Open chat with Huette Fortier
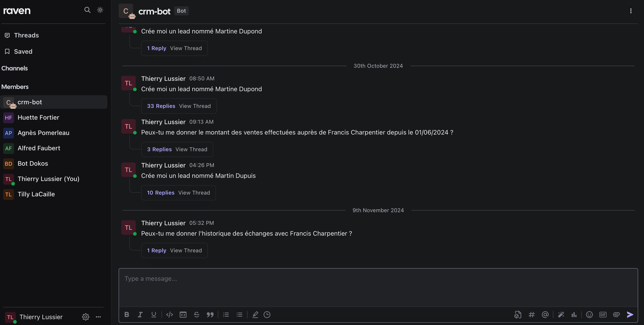This screenshot has height=325, width=644. point(54,118)
